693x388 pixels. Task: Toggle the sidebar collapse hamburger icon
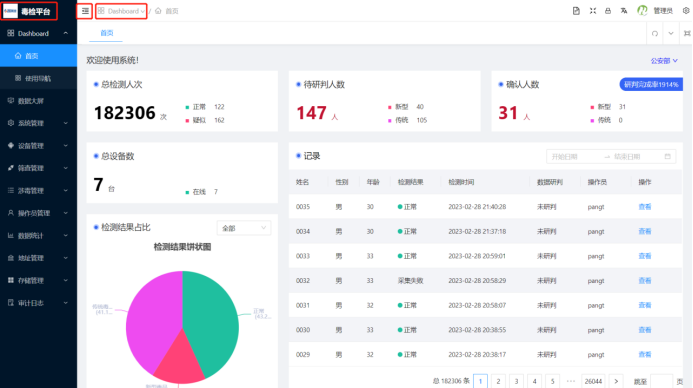85,11
